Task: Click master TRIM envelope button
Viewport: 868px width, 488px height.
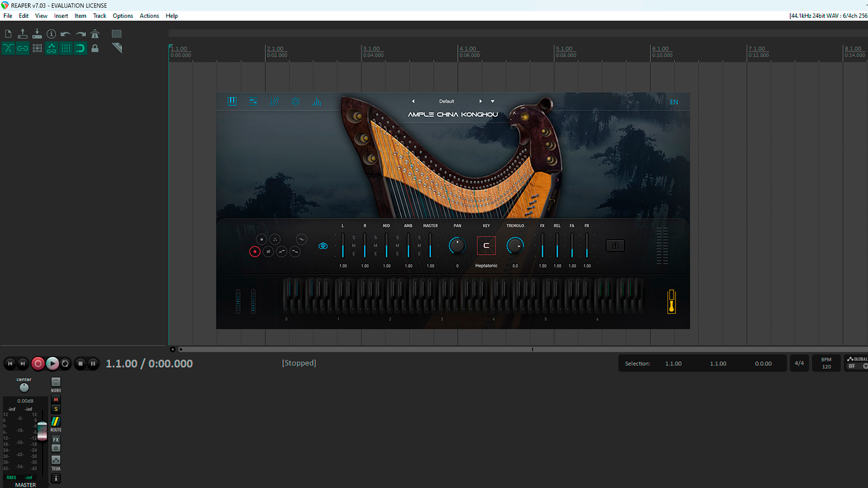Action: point(56,460)
